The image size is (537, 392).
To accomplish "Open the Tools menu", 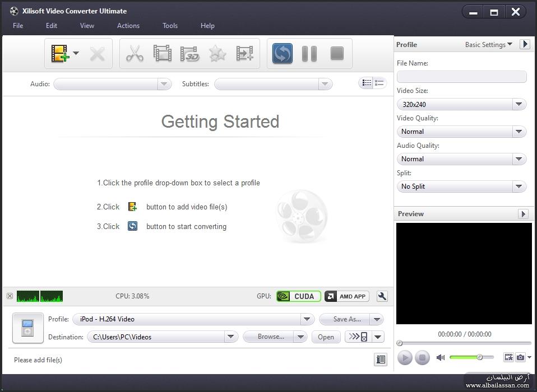I will pos(170,26).
